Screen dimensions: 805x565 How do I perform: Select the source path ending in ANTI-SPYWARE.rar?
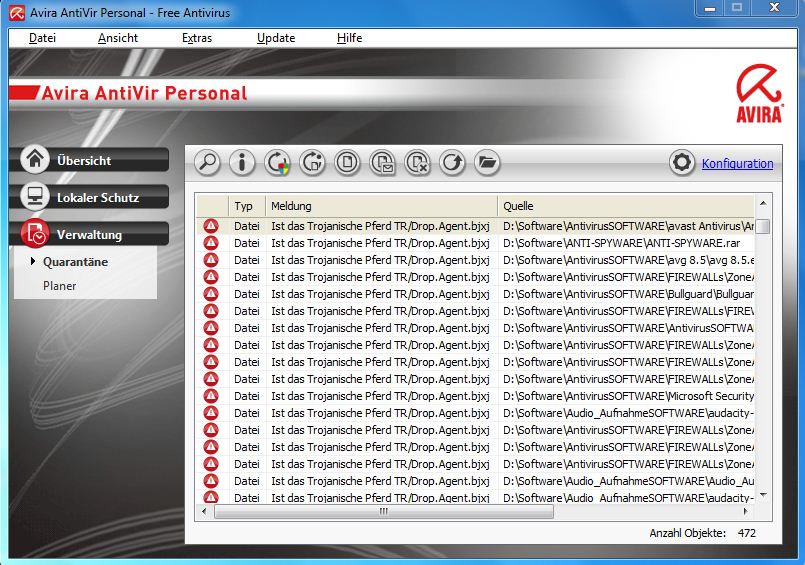coord(622,243)
